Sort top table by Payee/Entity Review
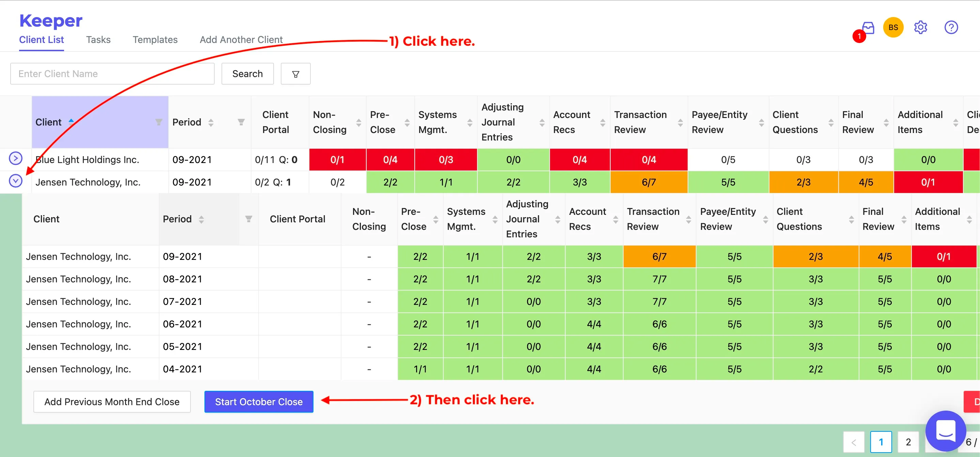Screen dimensions: 980x457 tap(761, 123)
